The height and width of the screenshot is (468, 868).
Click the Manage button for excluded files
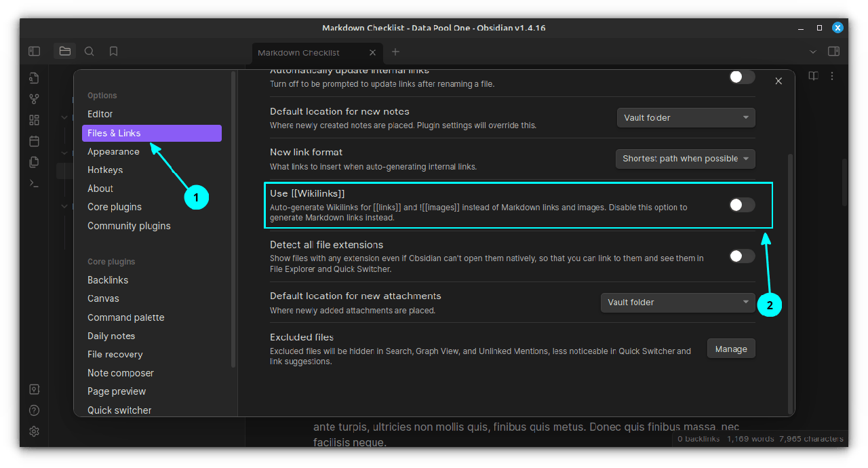730,349
